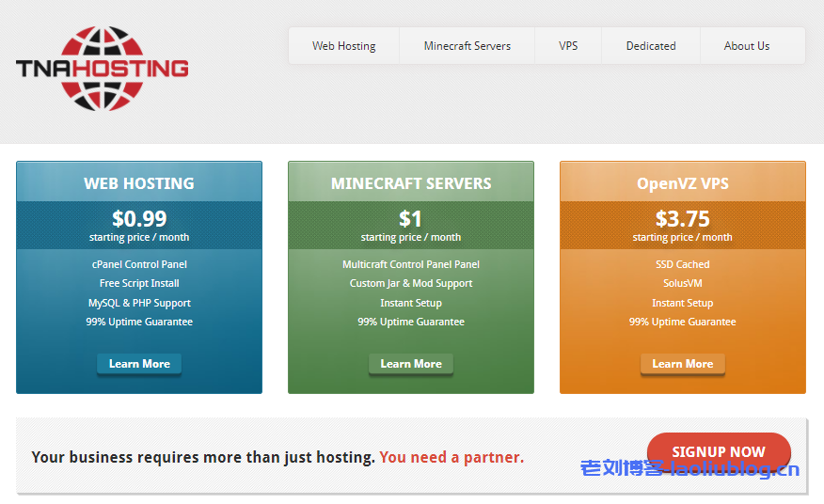Click the WEB HOSTING card heading
824x504 pixels.
pos(139,183)
